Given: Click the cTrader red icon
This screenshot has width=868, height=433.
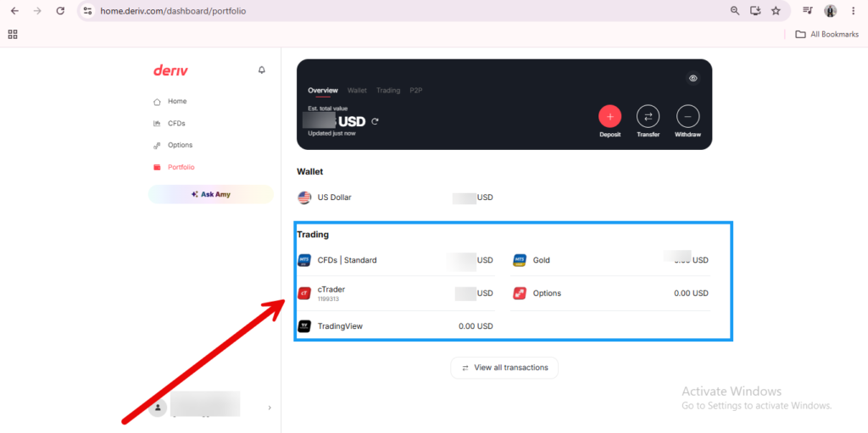Looking at the screenshot, I should click(304, 293).
